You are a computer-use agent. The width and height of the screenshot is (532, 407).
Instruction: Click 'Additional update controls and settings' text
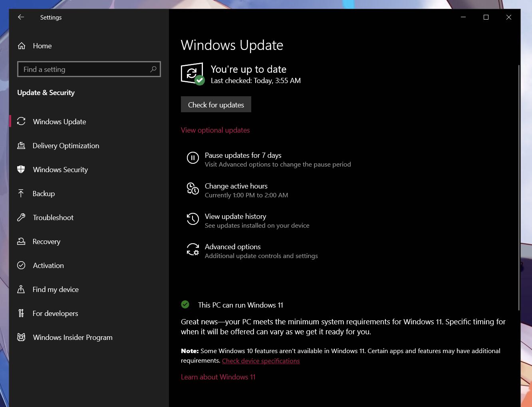pyautogui.click(x=261, y=256)
